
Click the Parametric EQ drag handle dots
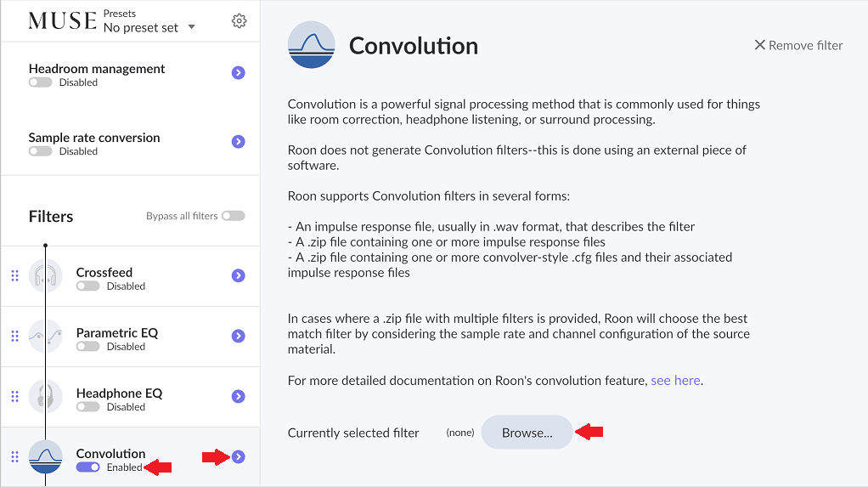coord(14,337)
